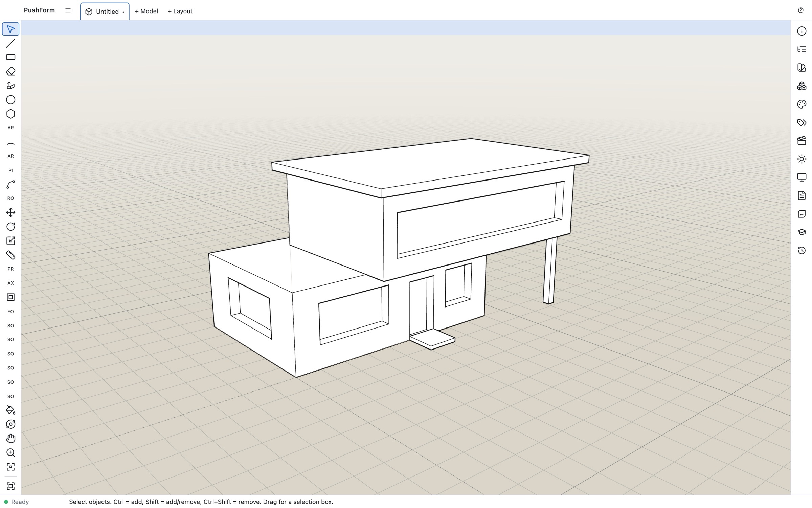Click the FO tool button
812x508 pixels.
[x=10, y=312]
